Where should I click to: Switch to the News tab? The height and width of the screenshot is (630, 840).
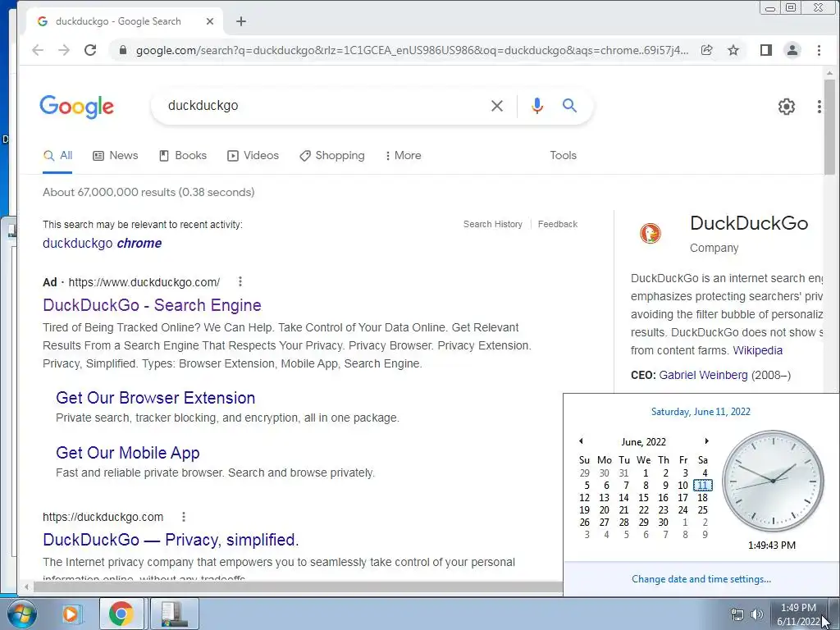click(x=116, y=155)
